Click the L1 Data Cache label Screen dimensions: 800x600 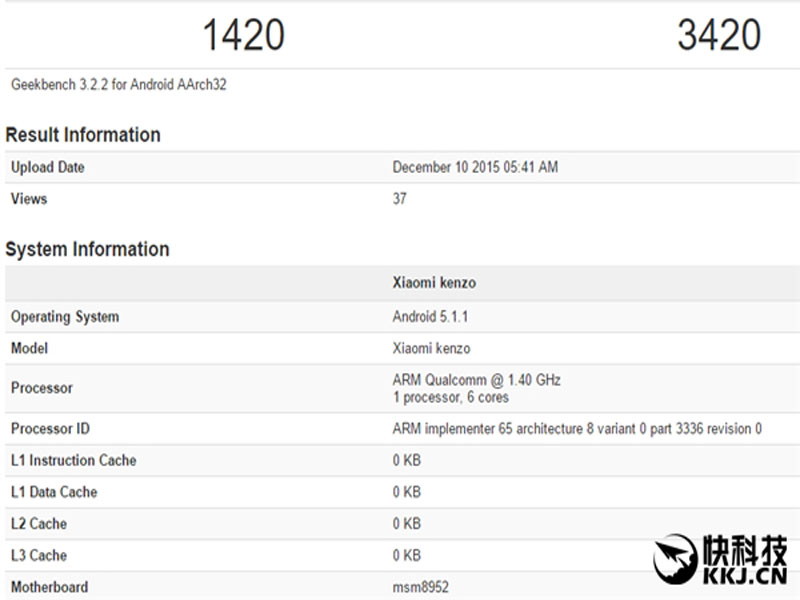point(54,492)
